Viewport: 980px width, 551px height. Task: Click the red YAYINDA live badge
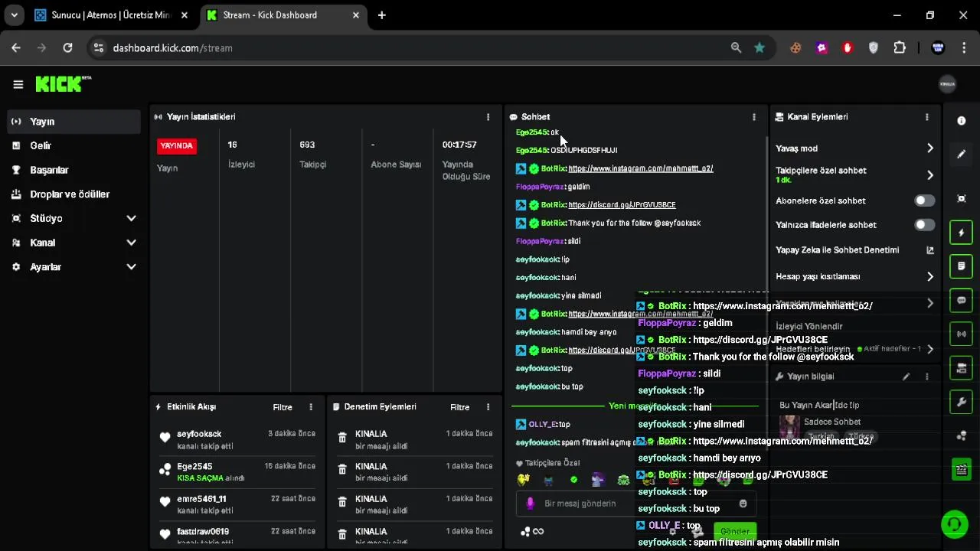pos(177,145)
